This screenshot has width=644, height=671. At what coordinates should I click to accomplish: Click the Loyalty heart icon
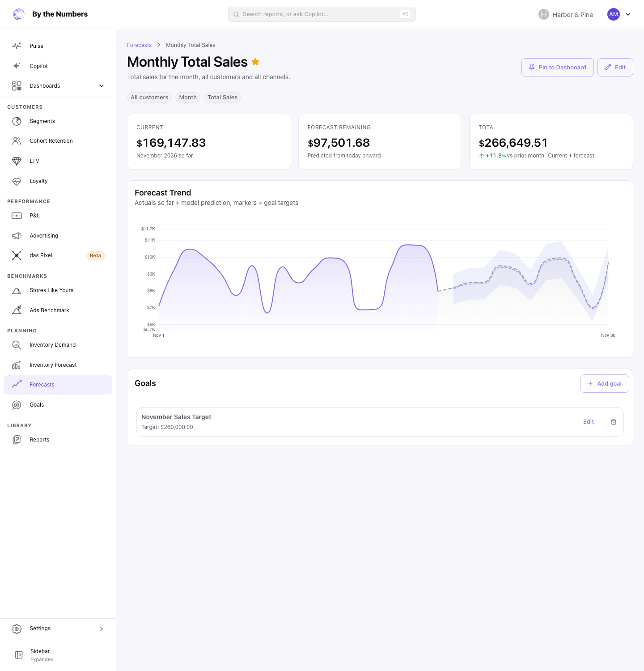tap(17, 181)
